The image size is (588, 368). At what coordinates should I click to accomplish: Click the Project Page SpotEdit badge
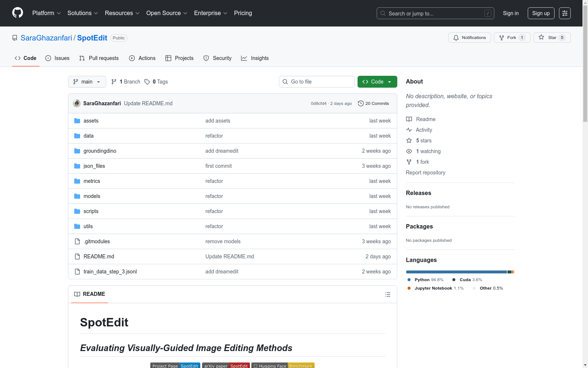175,365
